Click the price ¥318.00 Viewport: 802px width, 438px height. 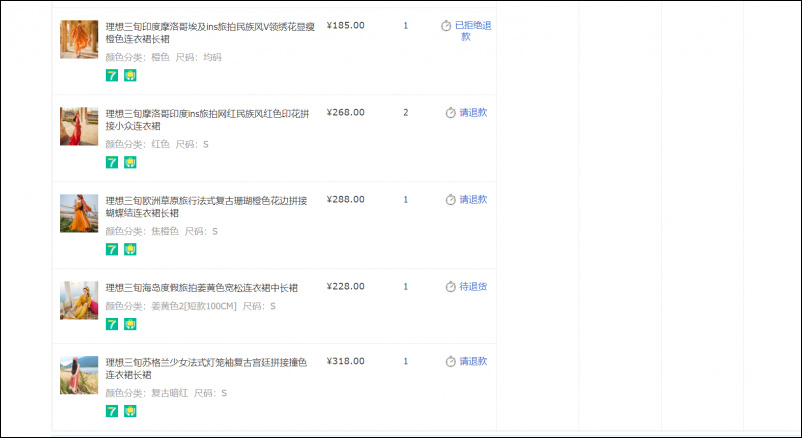coord(345,361)
